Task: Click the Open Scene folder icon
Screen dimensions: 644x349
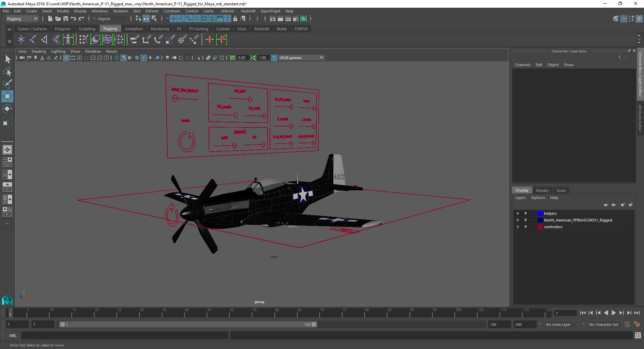Action: 58,19
